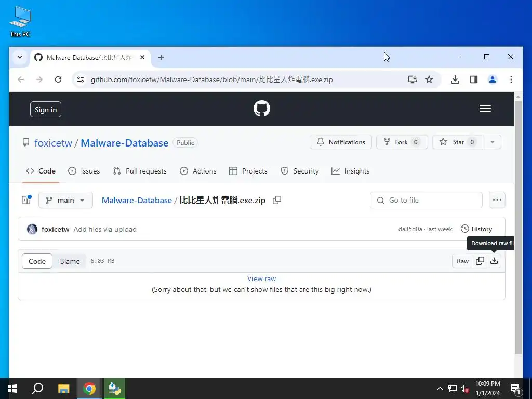The image size is (532, 399).
Task: Click the taskbar clock showing 10:09 PM
Action: [487, 389]
